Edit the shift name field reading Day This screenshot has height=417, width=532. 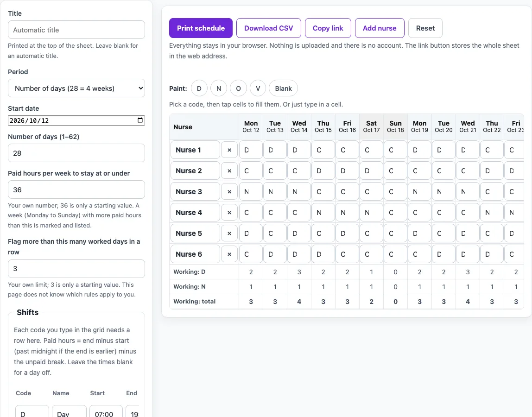click(x=69, y=412)
